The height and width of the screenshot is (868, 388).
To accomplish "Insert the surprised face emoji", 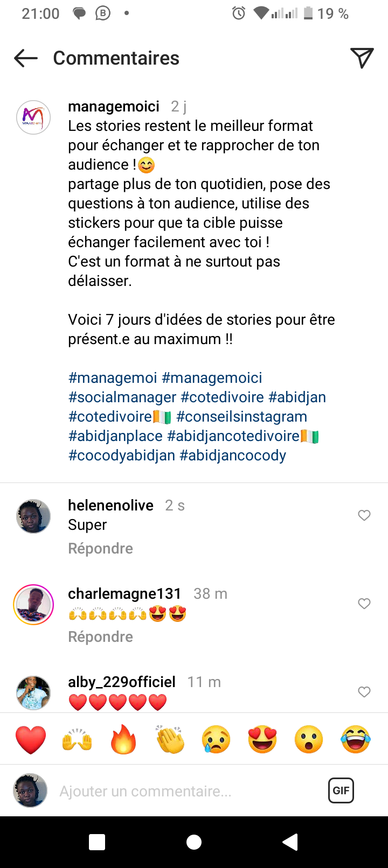I will pyautogui.click(x=309, y=739).
